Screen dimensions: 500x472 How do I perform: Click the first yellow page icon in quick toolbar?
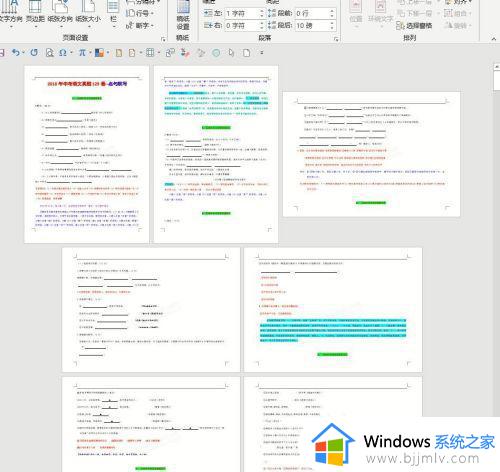pyautogui.click(x=119, y=53)
